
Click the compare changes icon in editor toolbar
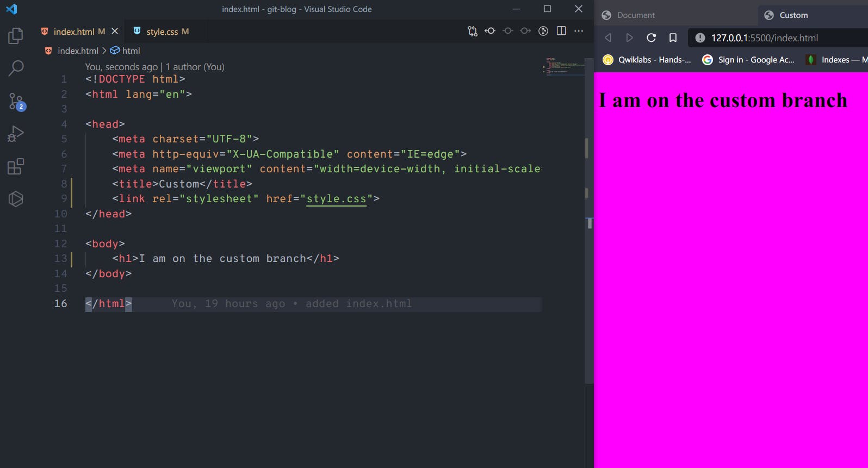point(473,31)
